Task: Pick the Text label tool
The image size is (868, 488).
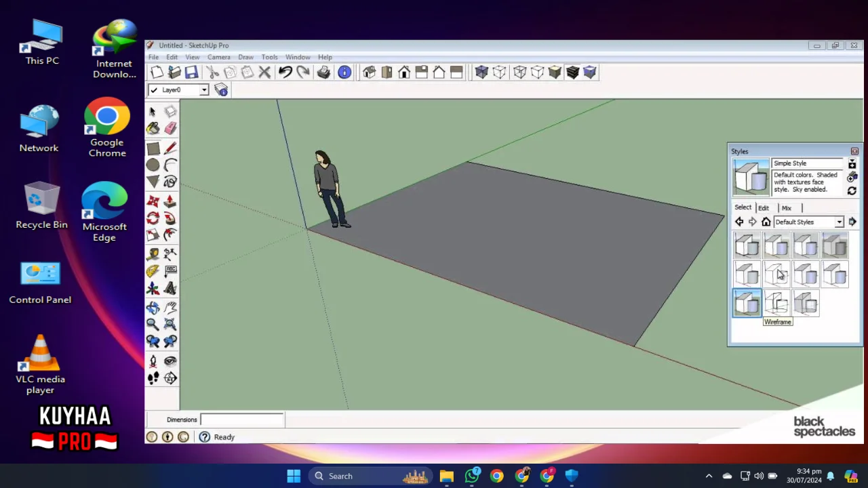Action: (x=170, y=271)
